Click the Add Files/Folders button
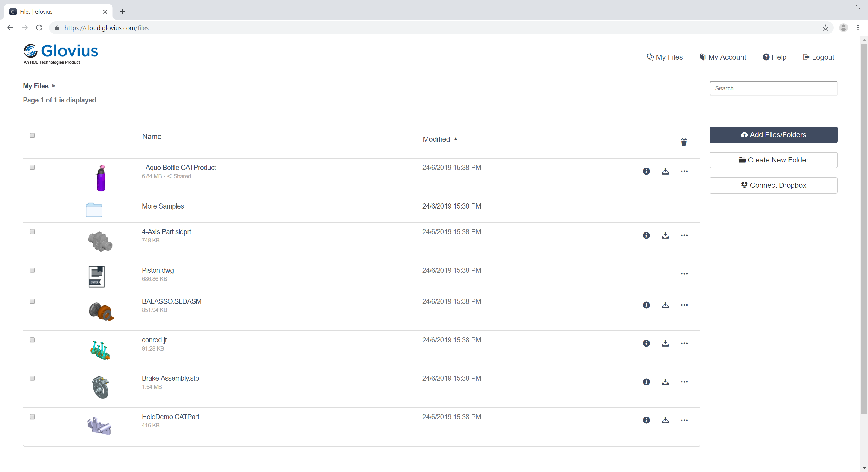868x472 pixels. pos(773,135)
